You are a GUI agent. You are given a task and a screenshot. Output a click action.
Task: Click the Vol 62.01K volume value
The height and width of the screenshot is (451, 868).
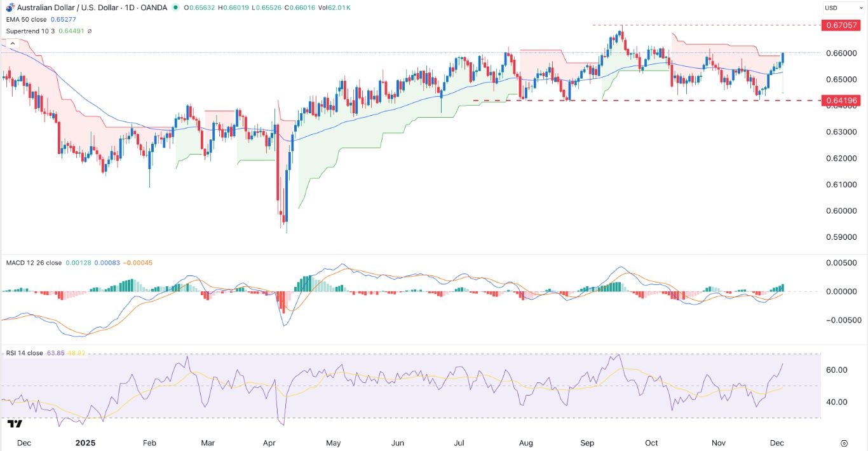(x=338, y=8)
